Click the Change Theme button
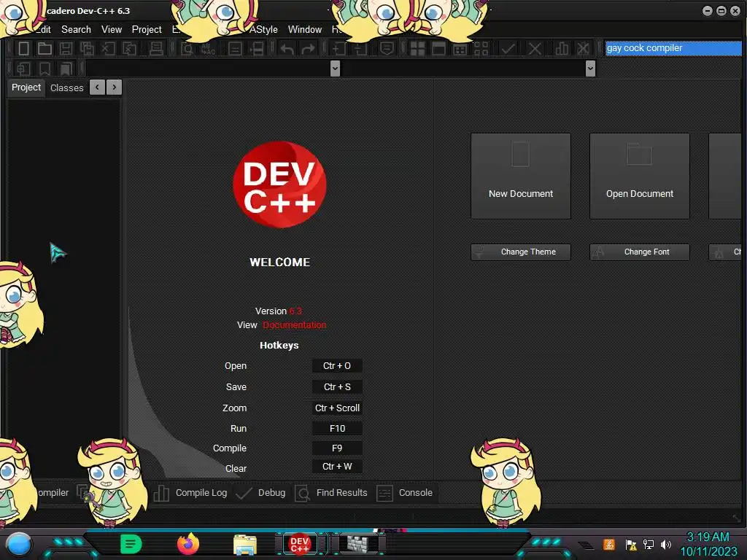Image resolution: width=747 pixels, height=560 pixels. click(x=521, y=252)
